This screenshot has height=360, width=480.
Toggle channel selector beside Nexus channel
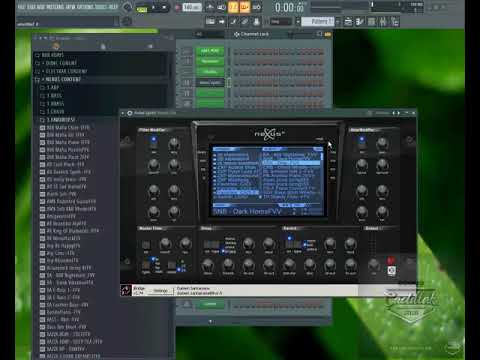click(229, 82)
